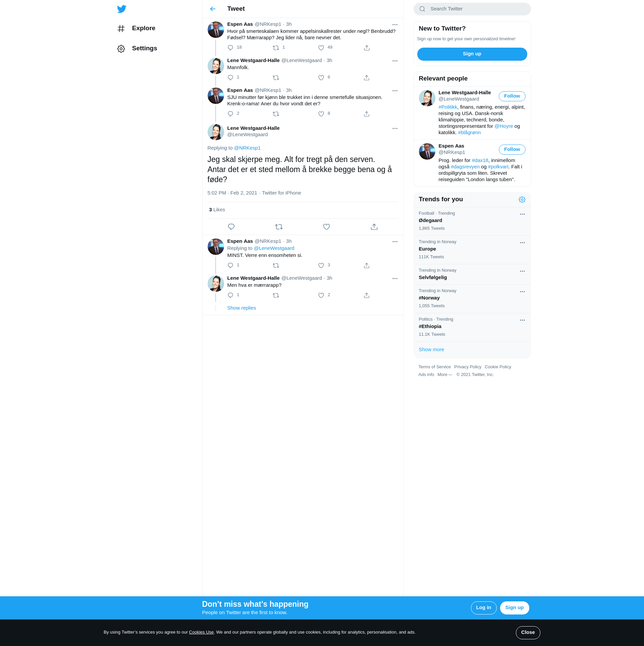
Task: Open the #Politikk hashtag link
Action: click(x=448, y=107)
